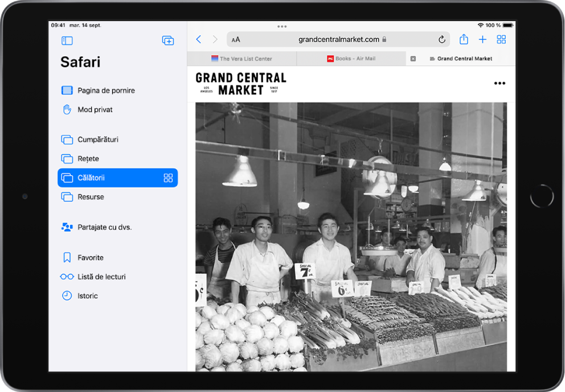Reload the page with refresh icon
The image size is (565, 392).
pyautogui.click(x=442, y=39)
